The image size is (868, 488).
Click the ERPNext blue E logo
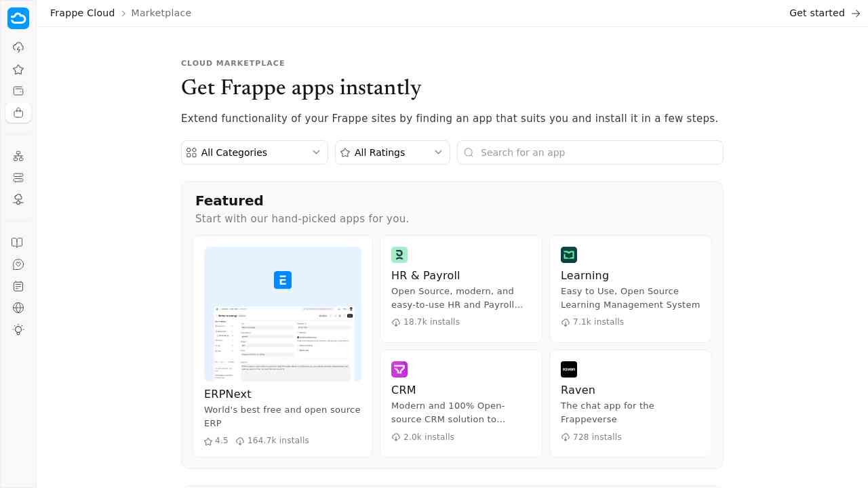click(x=283, y=280)
